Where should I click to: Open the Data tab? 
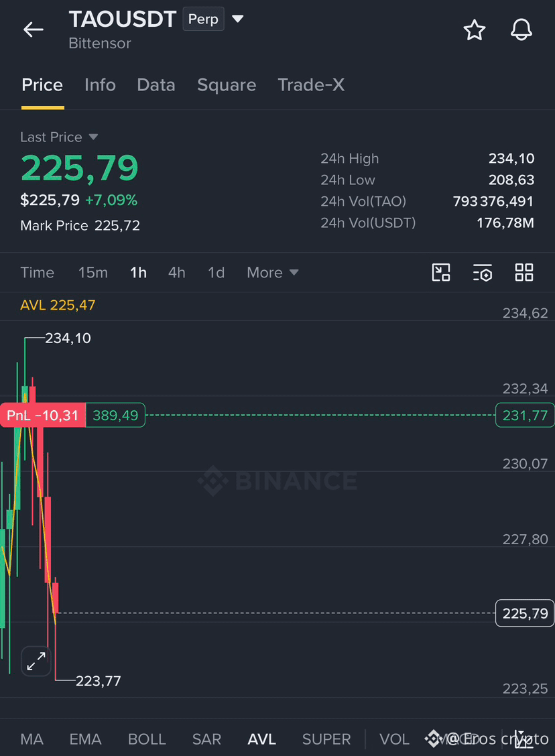156,85
